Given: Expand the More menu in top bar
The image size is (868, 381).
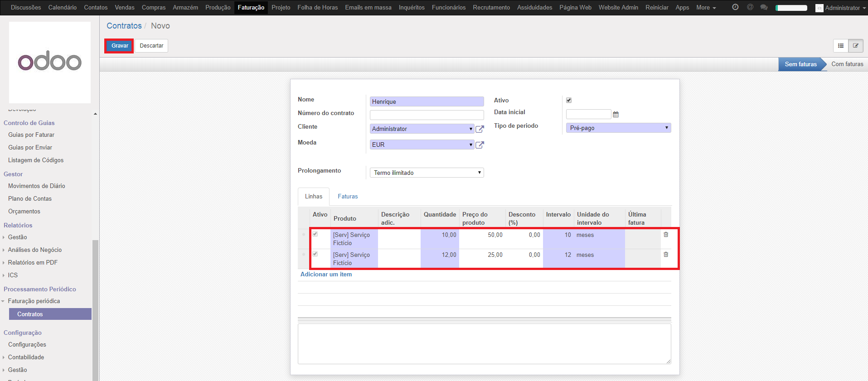Looking at the screenshot, I should [x=706, y=8].
